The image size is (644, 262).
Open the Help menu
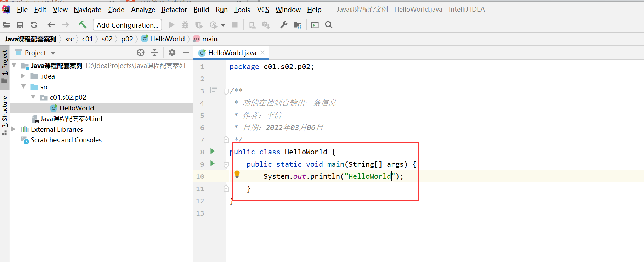tap(314, 10)
